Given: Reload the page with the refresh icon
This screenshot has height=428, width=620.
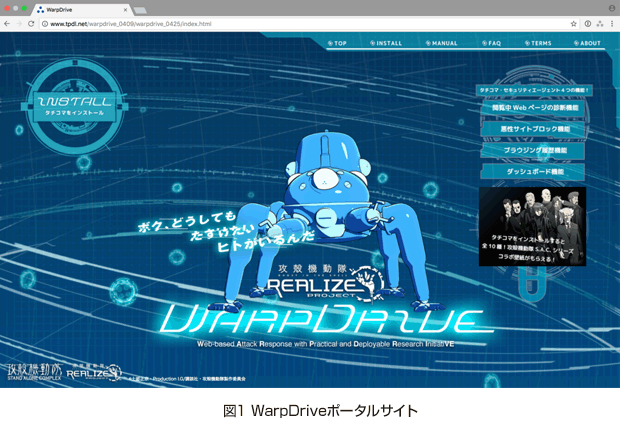Looking at the screenshot, I should coord(31,24).
